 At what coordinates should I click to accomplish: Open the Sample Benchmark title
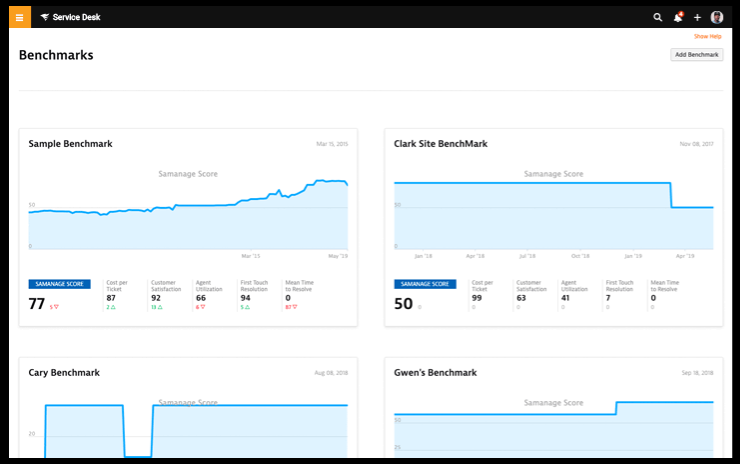(70, 144)
